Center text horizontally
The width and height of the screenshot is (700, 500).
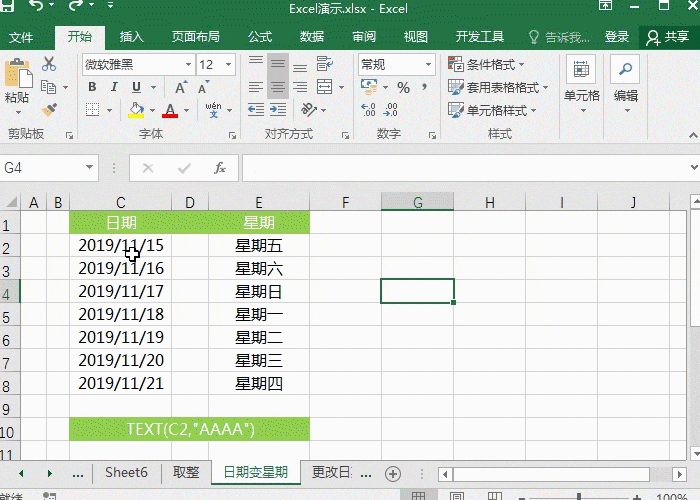pyautogui.click(x=278, y=87)
